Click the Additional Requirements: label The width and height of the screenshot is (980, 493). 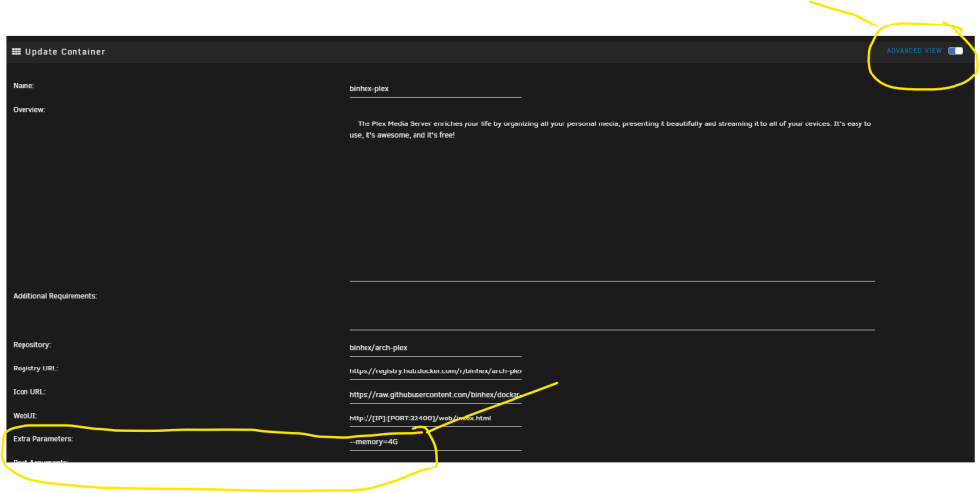pos(55,296)
